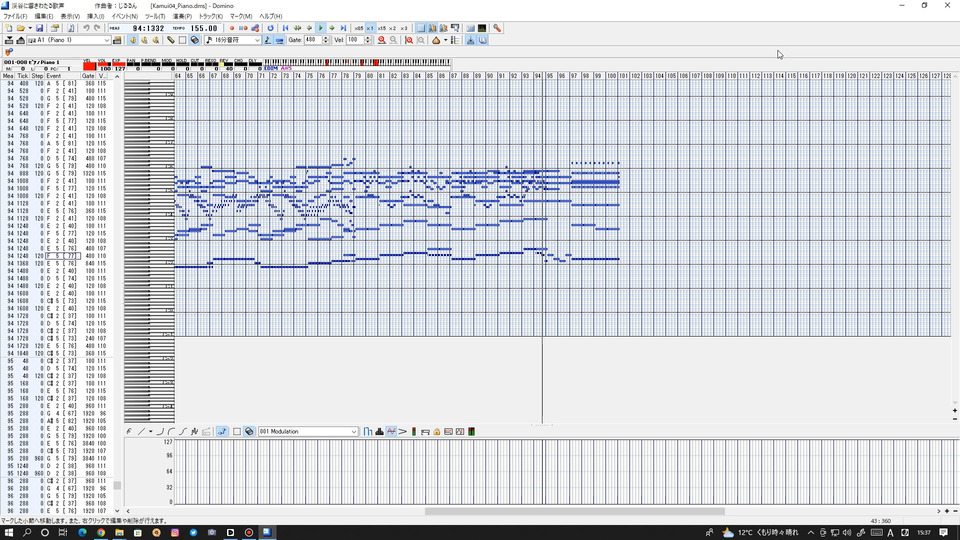
Task: Click the Vel value stepper arrows
Action: (368, 40)
